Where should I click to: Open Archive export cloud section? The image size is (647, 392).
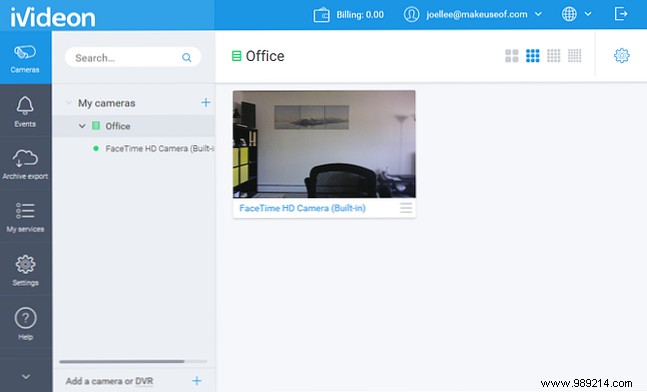25,164
